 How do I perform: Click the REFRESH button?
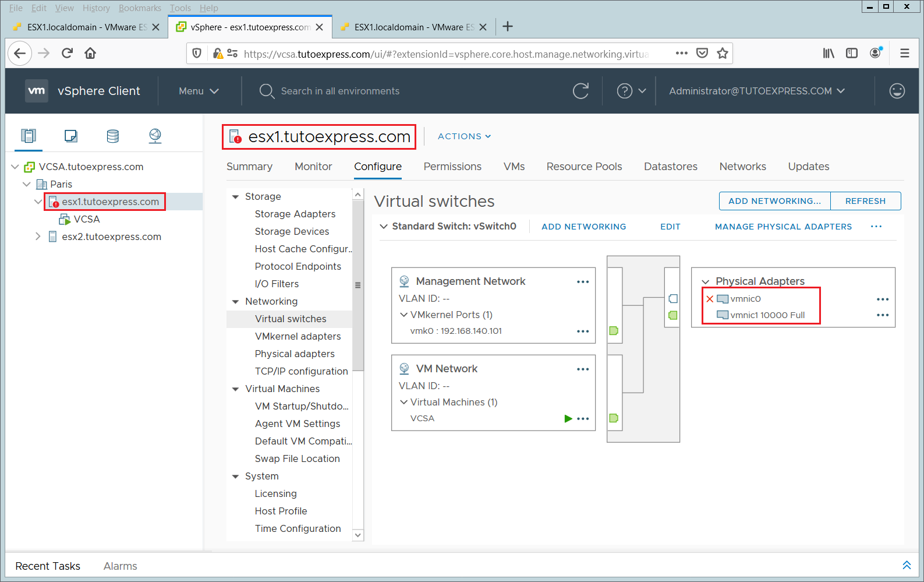(866, 201)
